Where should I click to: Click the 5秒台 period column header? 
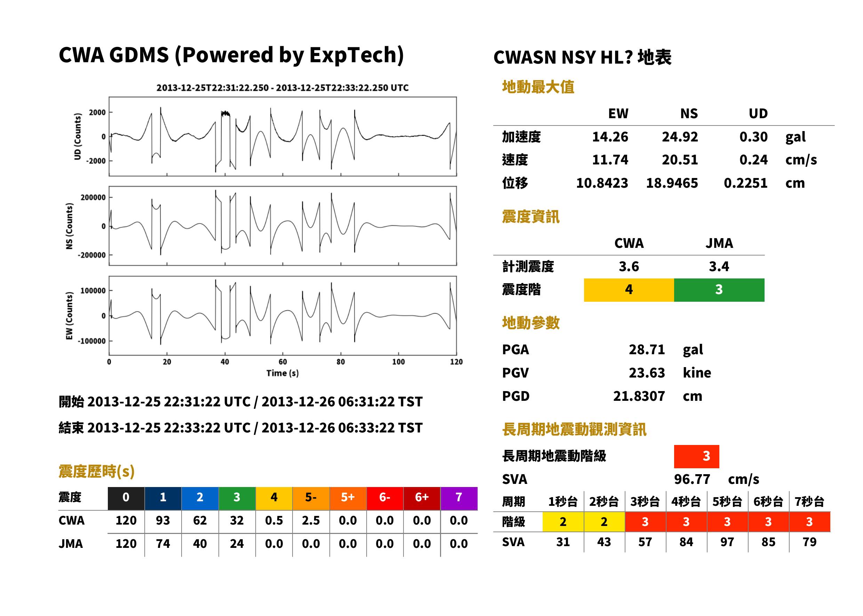pos(727,501)
